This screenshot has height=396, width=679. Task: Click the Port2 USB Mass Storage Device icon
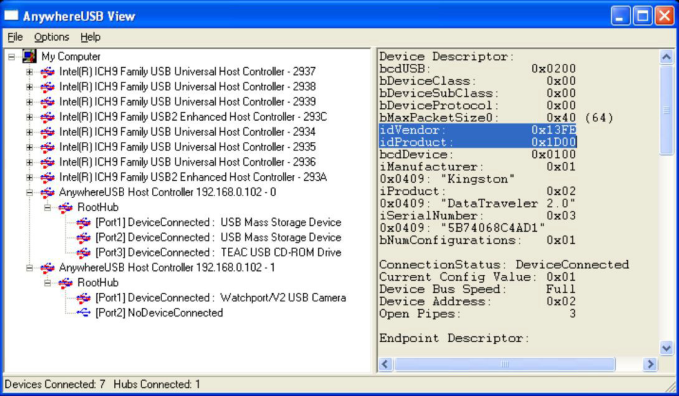tap(83, 237)
